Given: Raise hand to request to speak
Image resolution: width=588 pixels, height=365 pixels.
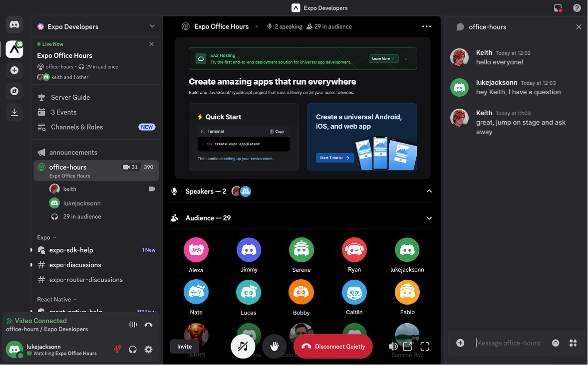Looking at the screenshot, I should click(x=275, y=346).
